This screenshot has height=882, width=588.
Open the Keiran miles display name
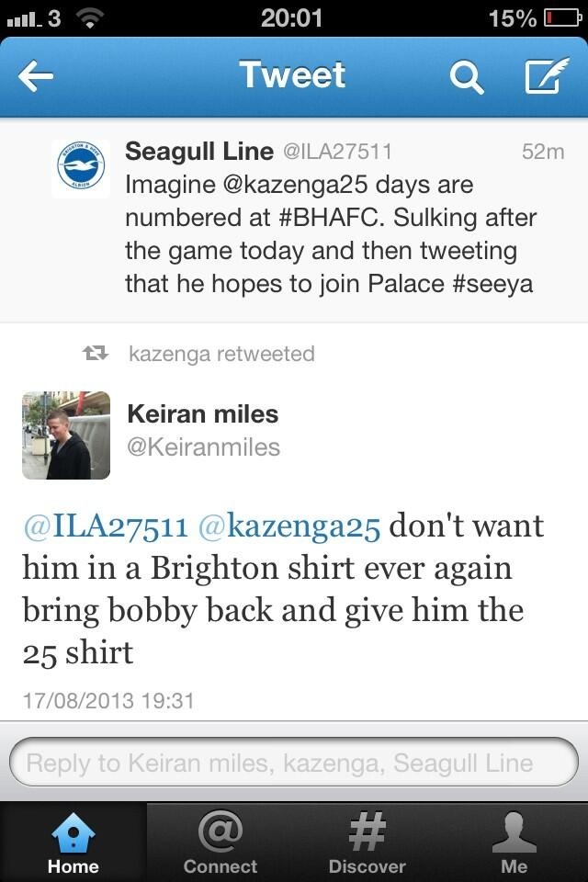point(203,414)
